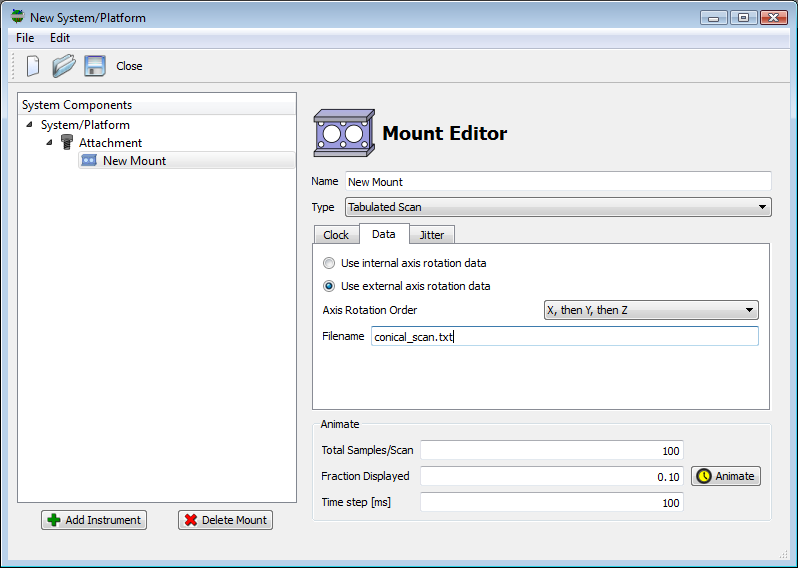This screenshot has height=568, width=798.
Task: Maximize the New System/Platform window
Action: (x=744, y=18)
